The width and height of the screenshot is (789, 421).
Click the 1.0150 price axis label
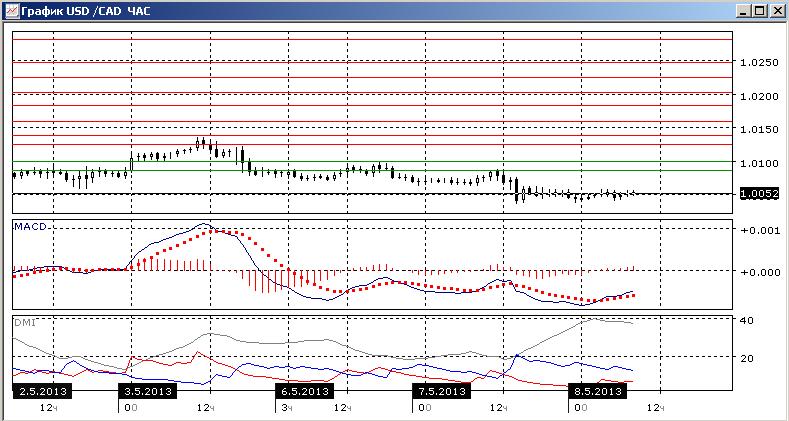[760, 130]
